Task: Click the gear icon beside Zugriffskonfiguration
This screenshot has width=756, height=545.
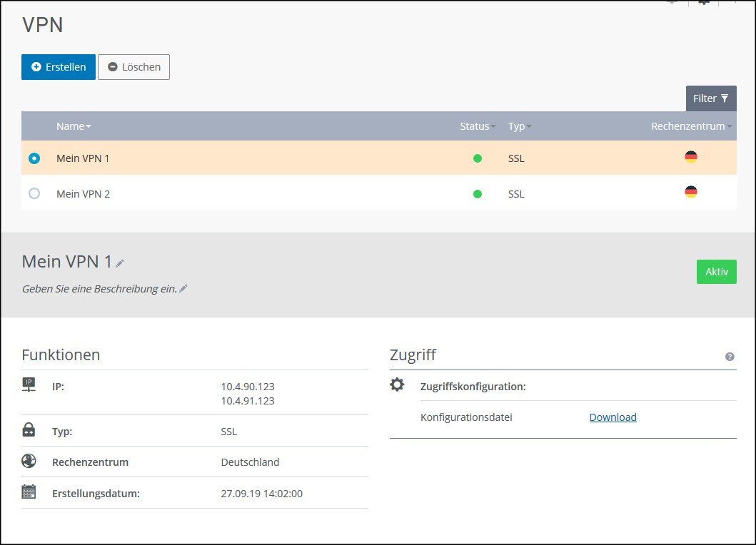Action: 398,384
